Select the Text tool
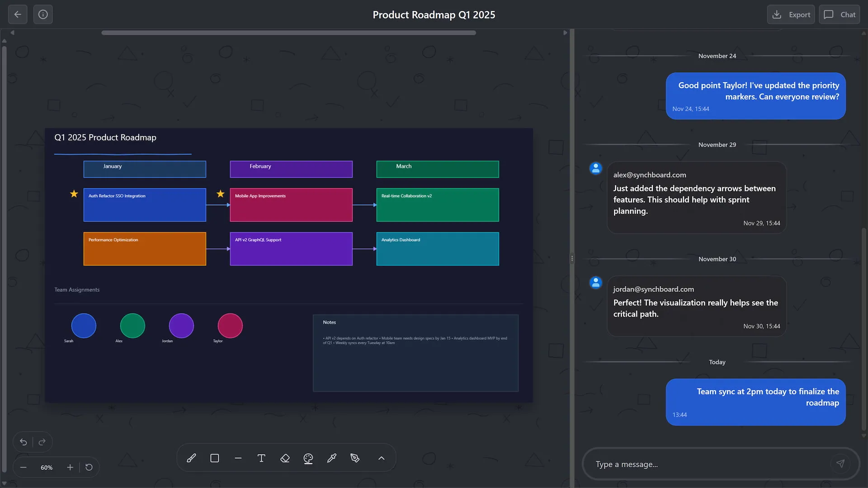This screenshot has height=488, width=868. pos(261,458)
